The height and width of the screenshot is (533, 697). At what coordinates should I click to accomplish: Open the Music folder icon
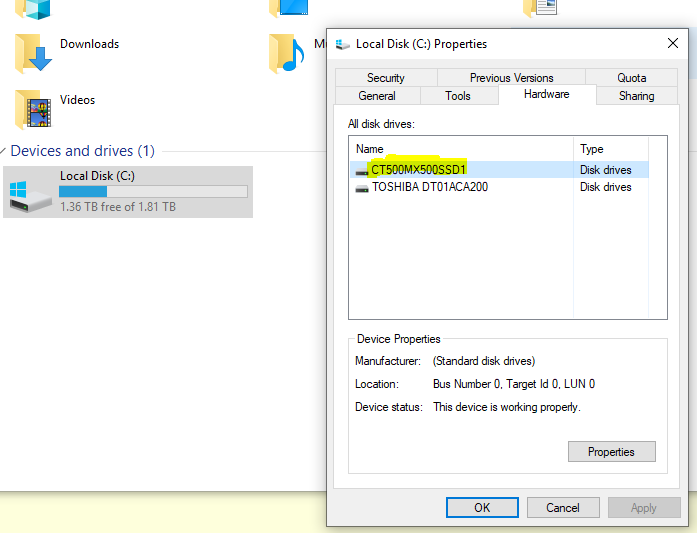287,53
